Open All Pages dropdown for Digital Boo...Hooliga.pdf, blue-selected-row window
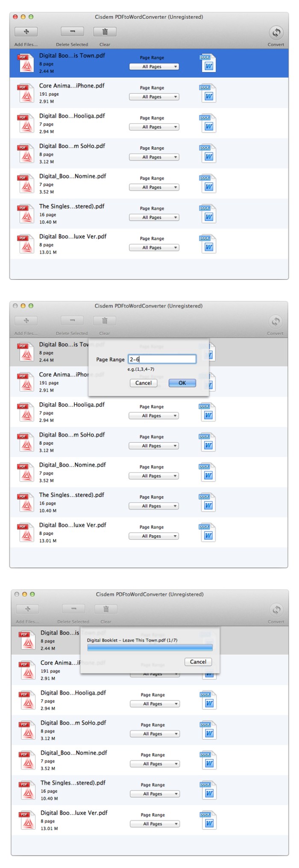Image resolution: width=299 pixels, height=868 pixels. [154, 127]
